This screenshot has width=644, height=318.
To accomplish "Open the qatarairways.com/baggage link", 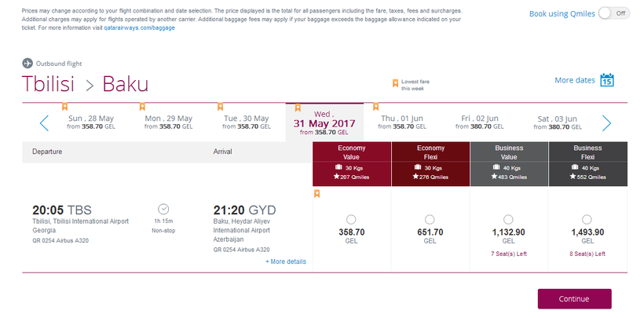I will pyautogui.click(x=139, y=28).
